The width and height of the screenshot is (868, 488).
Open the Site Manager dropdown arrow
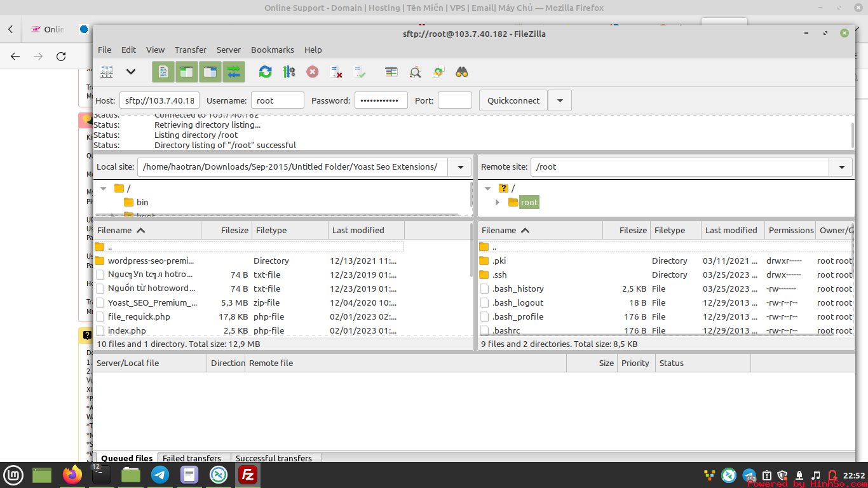pyautogui.click(x=131, y=72)
